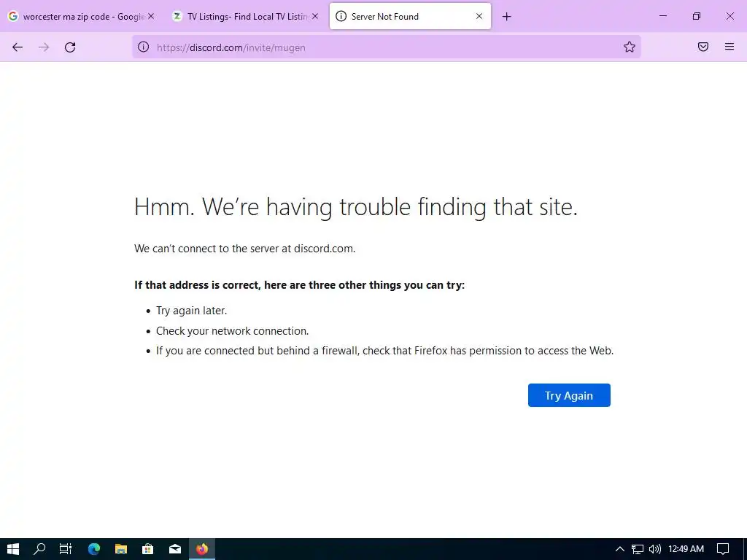Open the volume control
Screen dimensions: 747x560
655,549
